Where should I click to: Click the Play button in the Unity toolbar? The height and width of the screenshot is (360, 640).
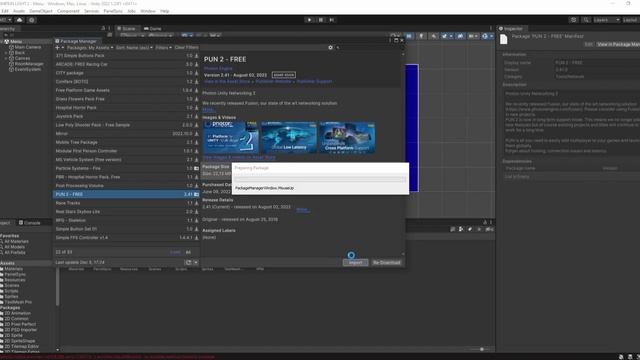click(309, 20)
